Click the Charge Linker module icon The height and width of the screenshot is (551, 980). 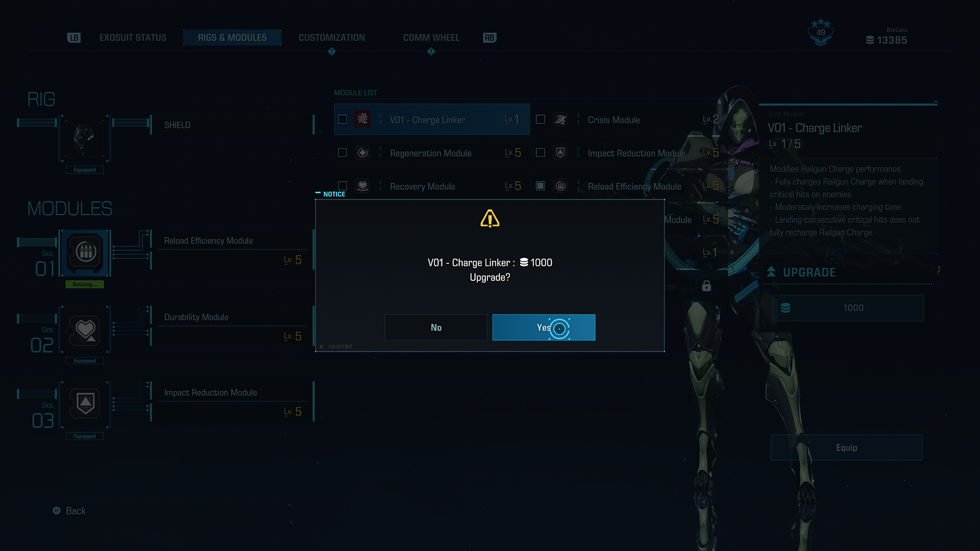coord(363,120)
